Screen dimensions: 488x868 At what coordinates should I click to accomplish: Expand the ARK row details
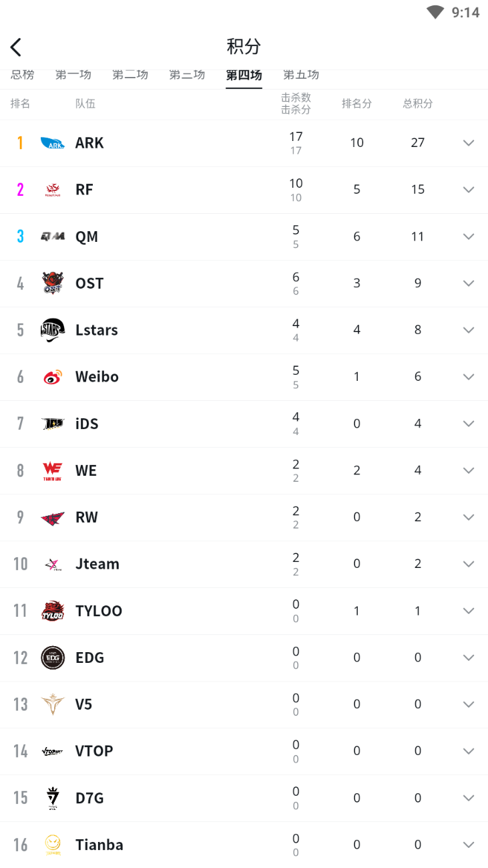pos(469,143)
